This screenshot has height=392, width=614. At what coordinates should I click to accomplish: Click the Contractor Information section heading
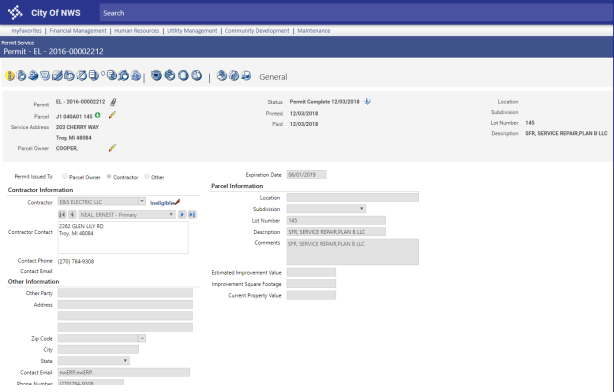coord(40,190)
